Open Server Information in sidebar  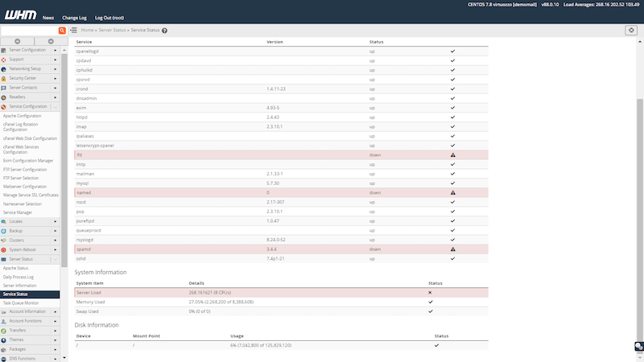pyautogui.click(x=19, y=286)
